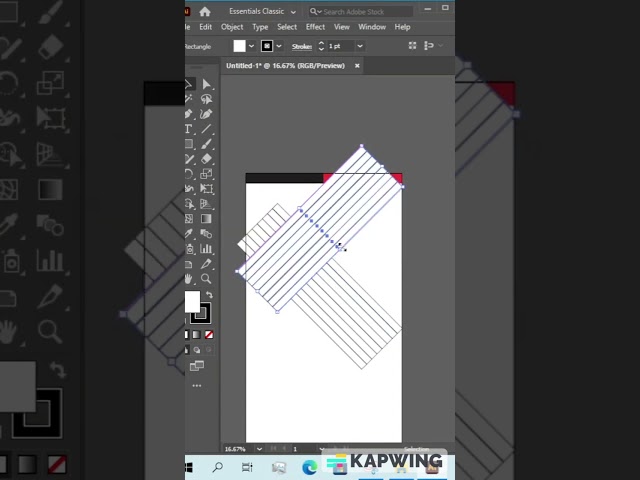Image resolution: width=640 pixels, height=480 pixels.
Task: Select the Type tool
Action: tap(189, 129)
